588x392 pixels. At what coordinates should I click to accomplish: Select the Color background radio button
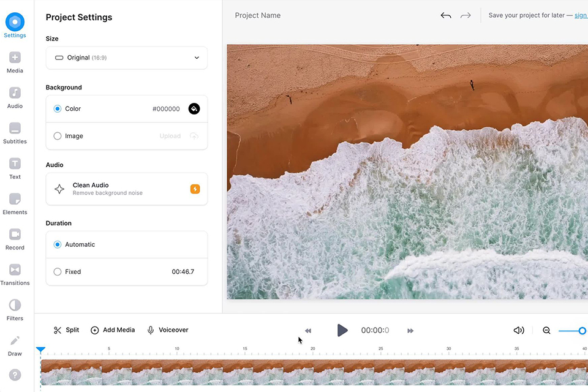tap(58, 109)
